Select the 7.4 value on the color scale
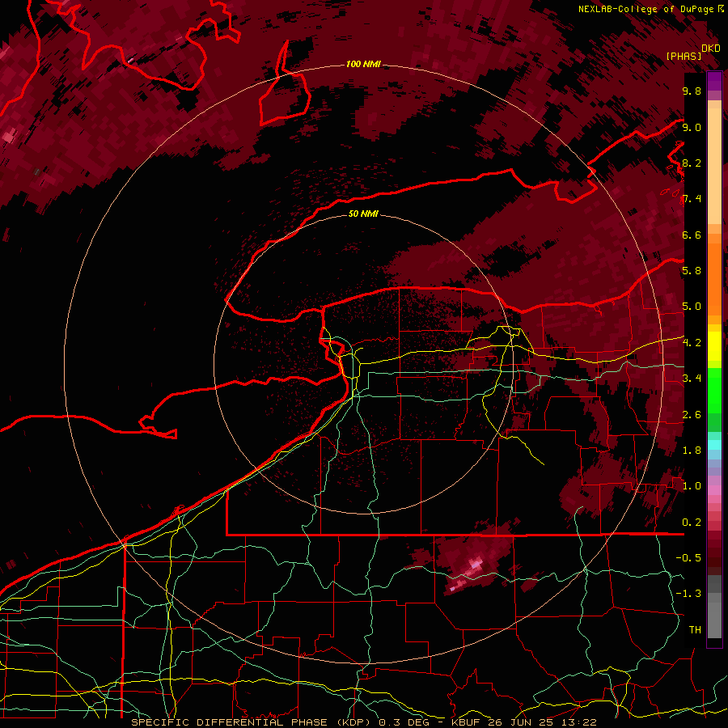 click(692, 199)
